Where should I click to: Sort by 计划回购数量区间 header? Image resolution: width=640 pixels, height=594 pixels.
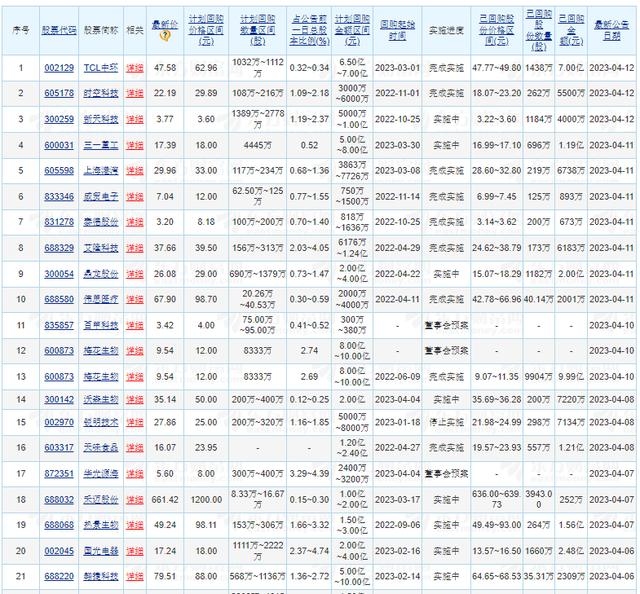click(x=258, y=30)
